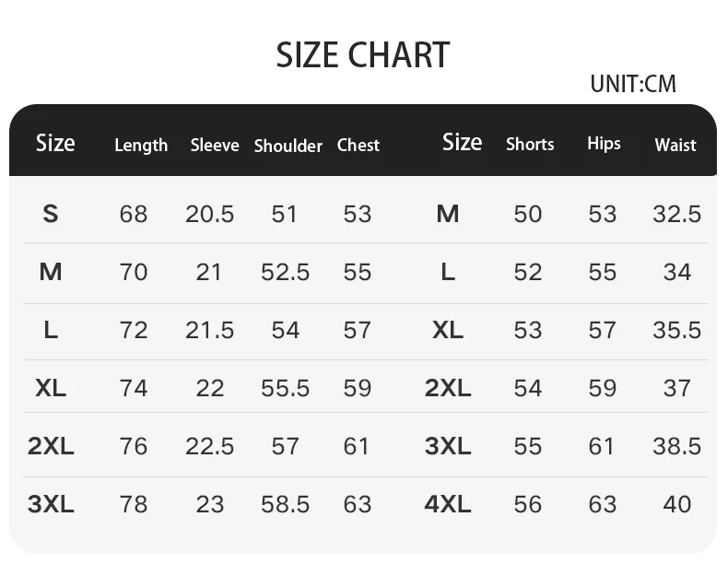728x564 pixels.
Task: Select the waist value 32.5
Action: pyautogui.click(x=677, y=214)
